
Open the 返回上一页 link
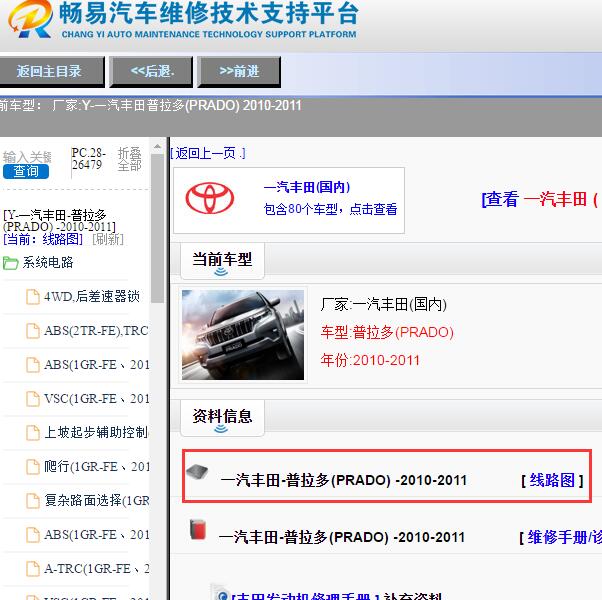point(208,154)
